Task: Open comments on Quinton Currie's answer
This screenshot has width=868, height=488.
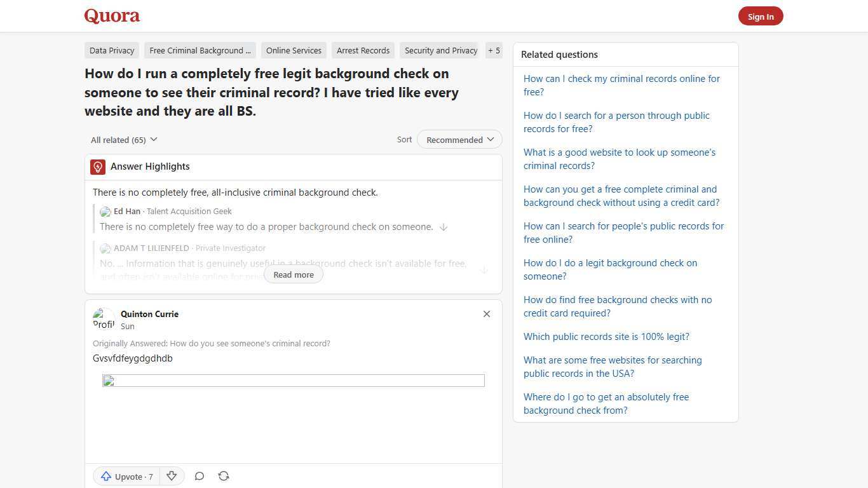Action: [199, 476]
